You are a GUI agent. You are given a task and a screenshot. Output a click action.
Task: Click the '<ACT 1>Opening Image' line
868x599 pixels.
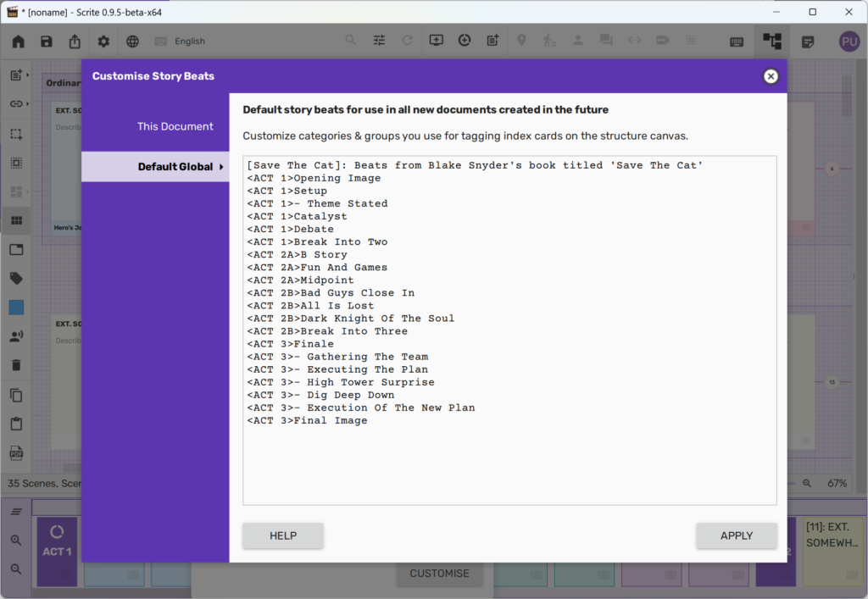(x=314, y=178)
